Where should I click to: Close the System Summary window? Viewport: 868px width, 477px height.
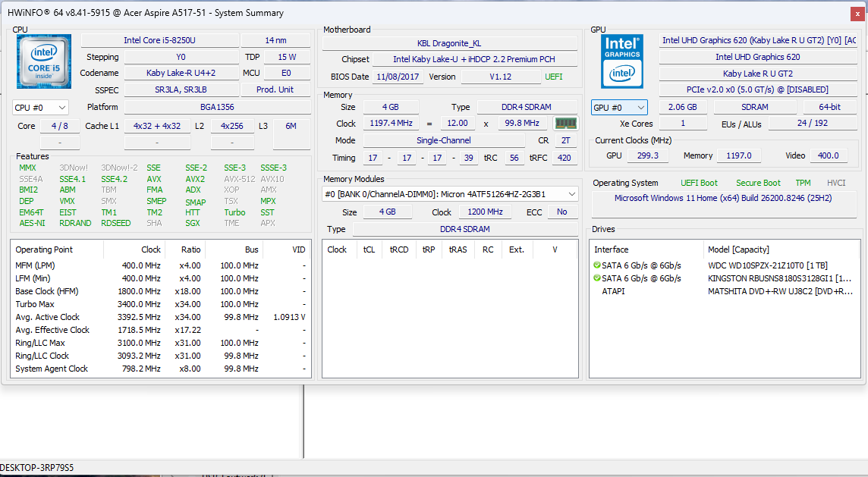(x=858, y=14)
